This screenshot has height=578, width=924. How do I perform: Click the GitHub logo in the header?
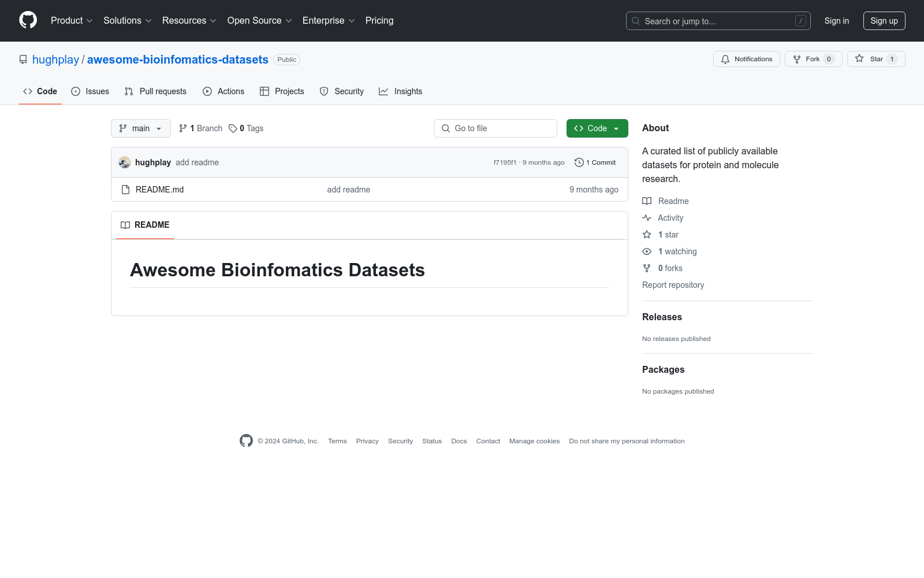click(x=28, y=20)
